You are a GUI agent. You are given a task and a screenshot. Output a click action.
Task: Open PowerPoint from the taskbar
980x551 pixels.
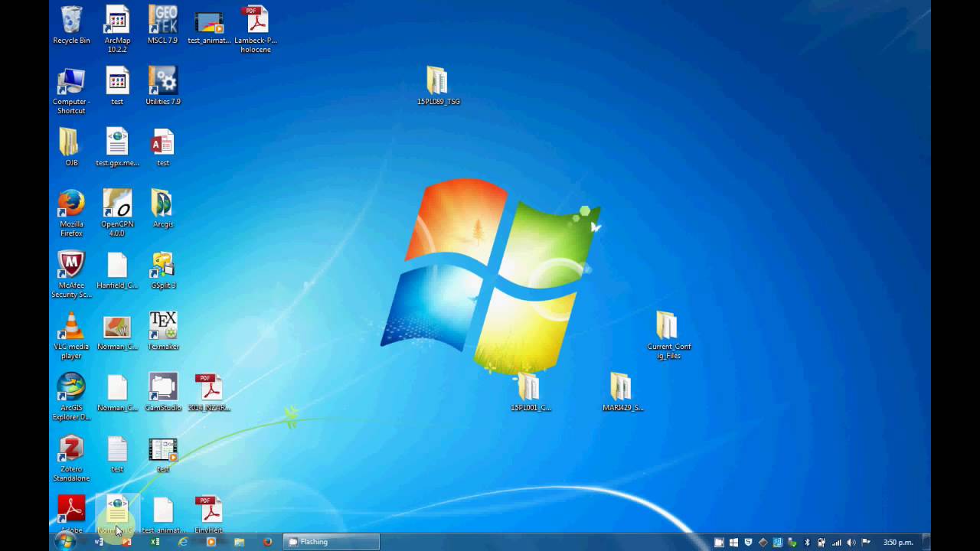coord(126,542)
